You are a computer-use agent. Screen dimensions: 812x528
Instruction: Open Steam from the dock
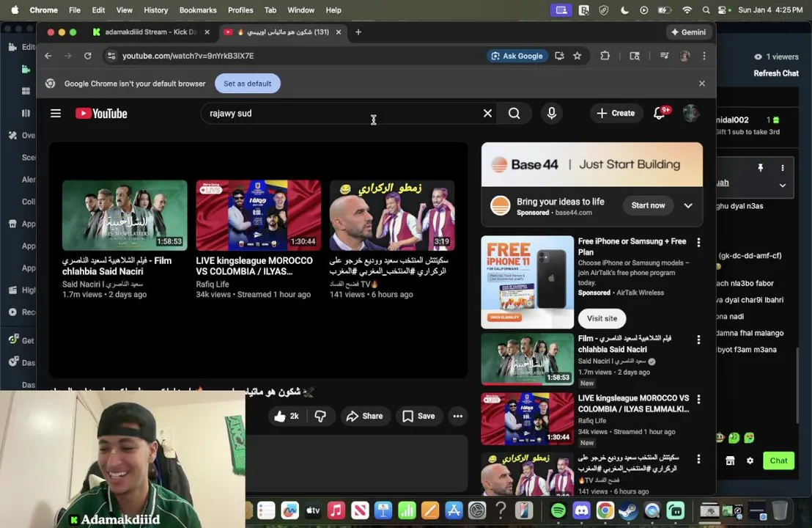coord(629,511)
